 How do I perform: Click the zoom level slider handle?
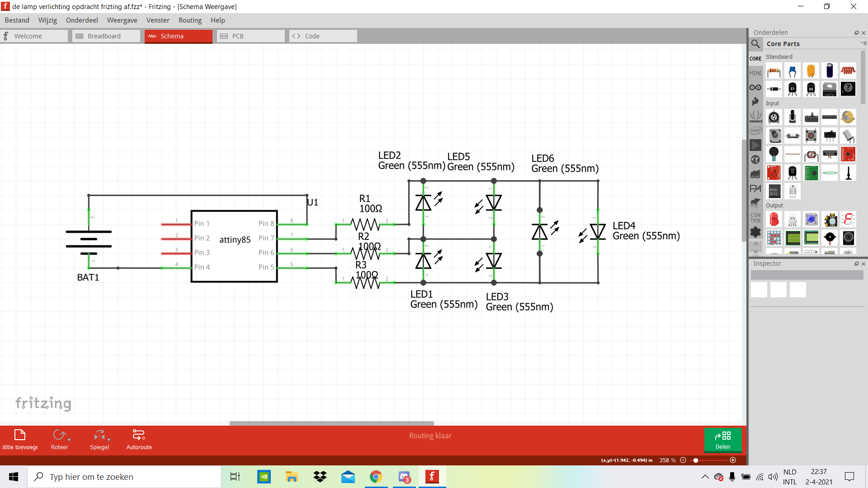696,460
